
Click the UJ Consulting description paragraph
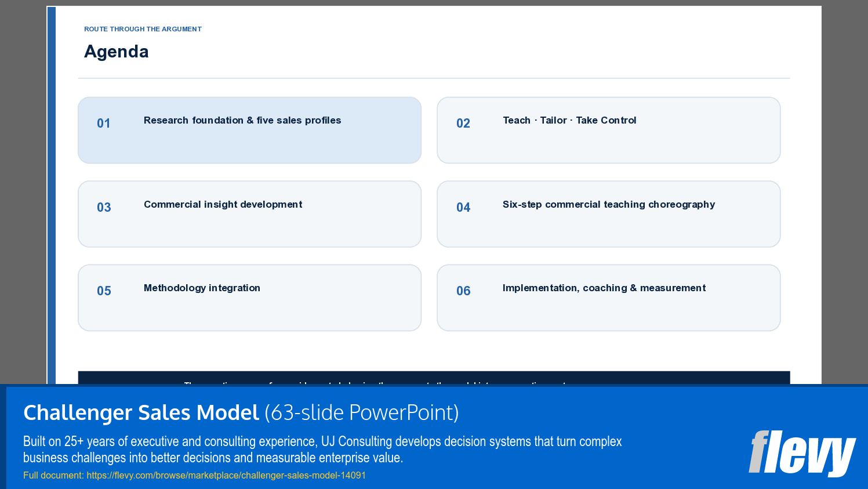click(322, 450)
